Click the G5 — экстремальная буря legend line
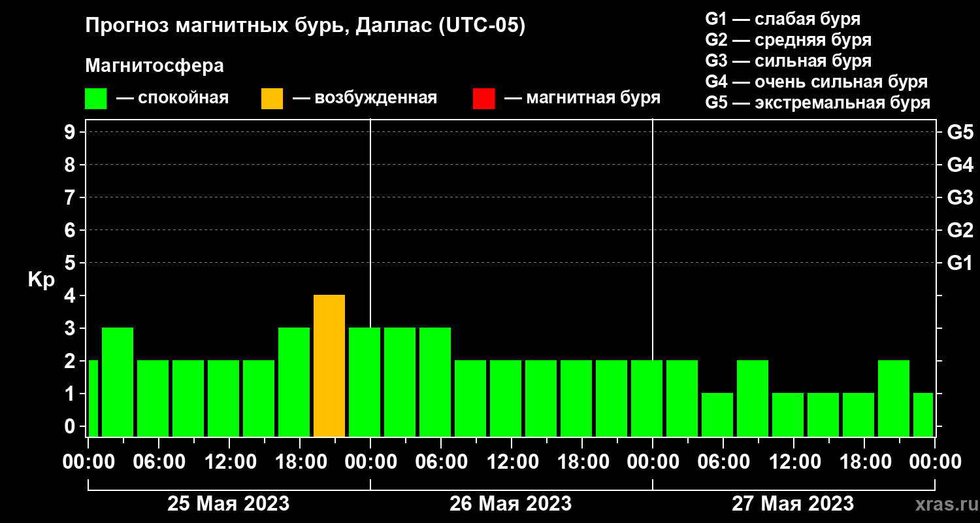980x523 pixels. [x=818, y=103]
